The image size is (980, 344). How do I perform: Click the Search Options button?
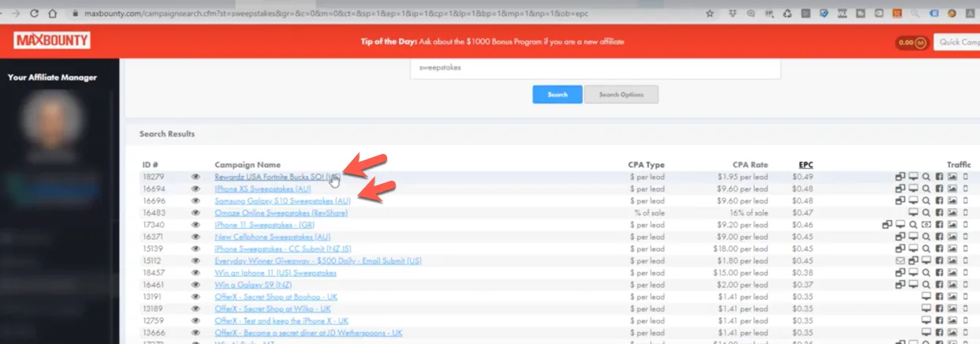click(620, 95)
